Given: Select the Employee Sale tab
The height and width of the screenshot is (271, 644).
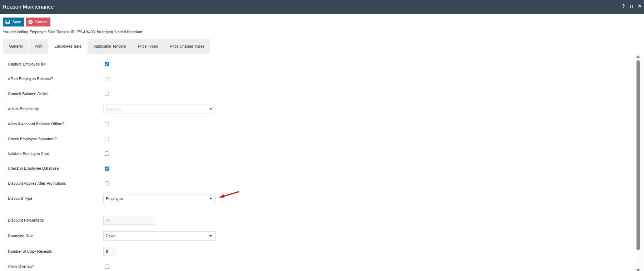Looking at the screenshot, I should tap(68, 46).
